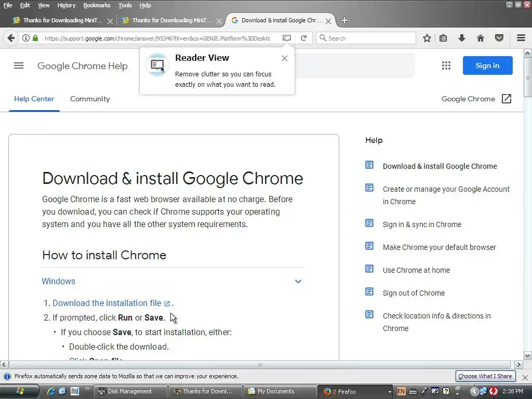
Task: Switch to My Documents taskbar window
Action: tap(280, 391)
